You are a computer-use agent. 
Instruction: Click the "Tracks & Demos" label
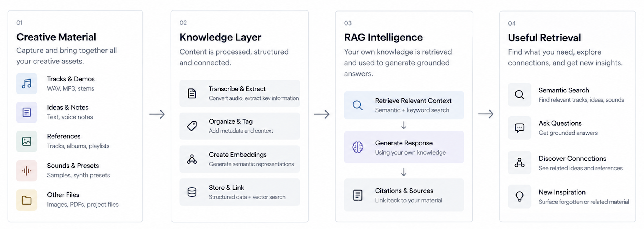71,79
